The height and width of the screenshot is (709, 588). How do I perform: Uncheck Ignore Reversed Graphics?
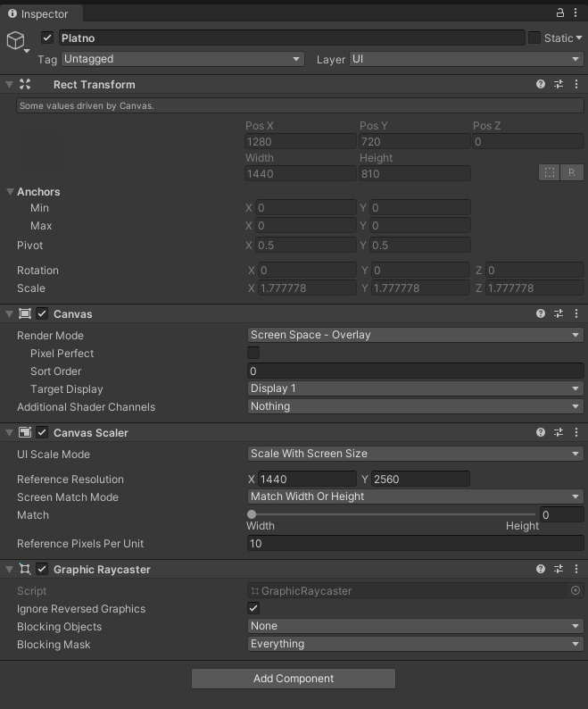pyautogui.click(x=253, y=609)
